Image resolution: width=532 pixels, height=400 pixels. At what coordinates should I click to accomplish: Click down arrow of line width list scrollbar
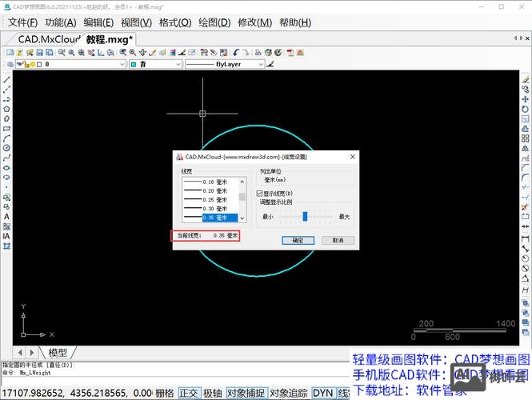tap(242, 218)
